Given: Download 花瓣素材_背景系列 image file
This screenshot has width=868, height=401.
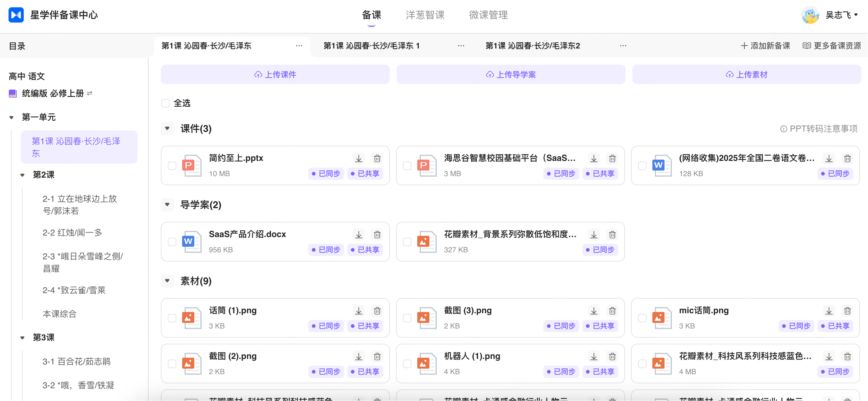Looking at the screenshot, I should 594,234.
